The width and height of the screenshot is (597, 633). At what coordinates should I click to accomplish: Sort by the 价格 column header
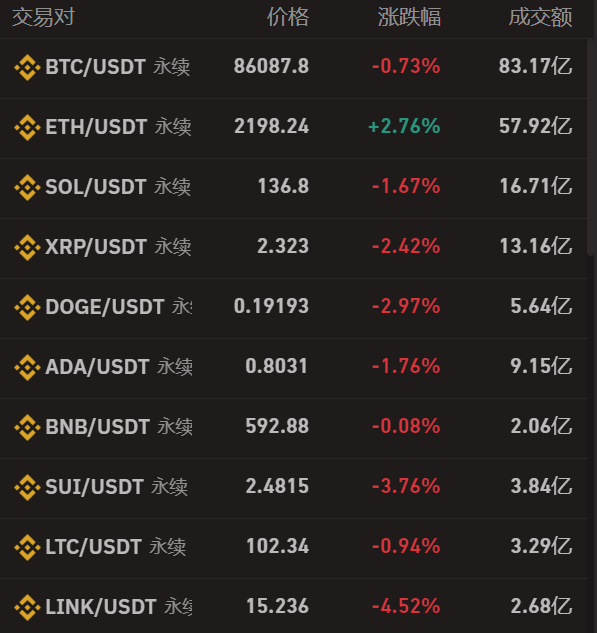point(288,17)
